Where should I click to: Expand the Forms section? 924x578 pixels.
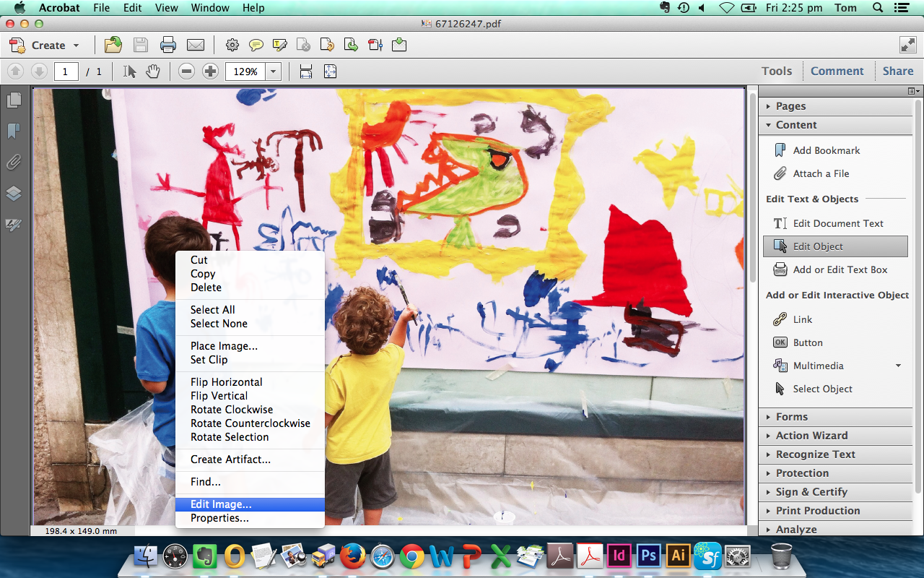(835, 417)
